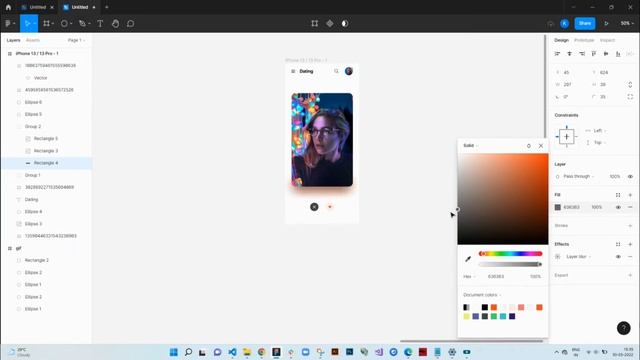Open the zoom level dropdown
This screenshot has height=360, width=640.
click(x=627, y=23)
